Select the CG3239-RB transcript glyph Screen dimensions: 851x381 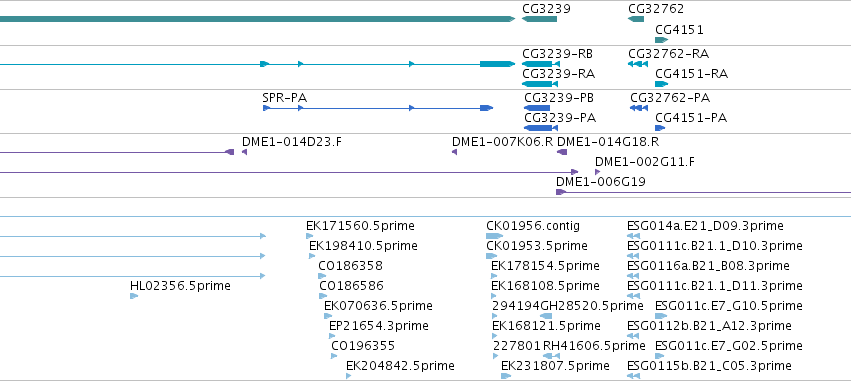[x=541, y=64]
